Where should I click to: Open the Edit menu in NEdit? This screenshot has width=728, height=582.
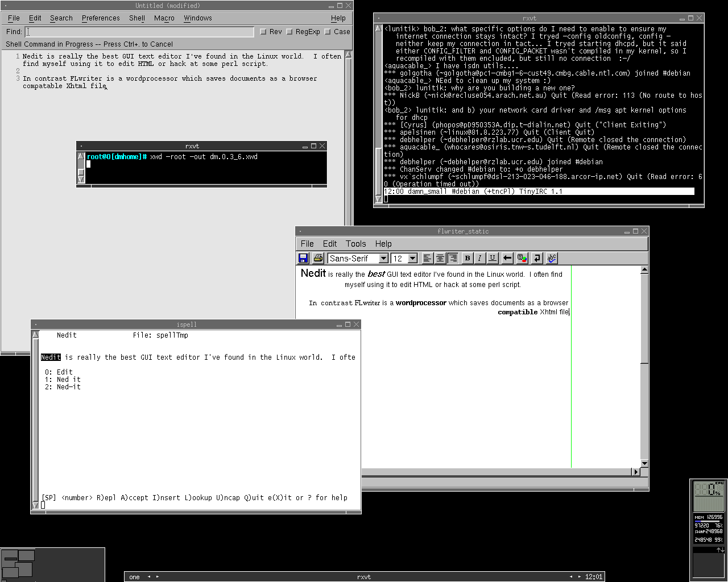pyautogui.click(x=35, y=18)
